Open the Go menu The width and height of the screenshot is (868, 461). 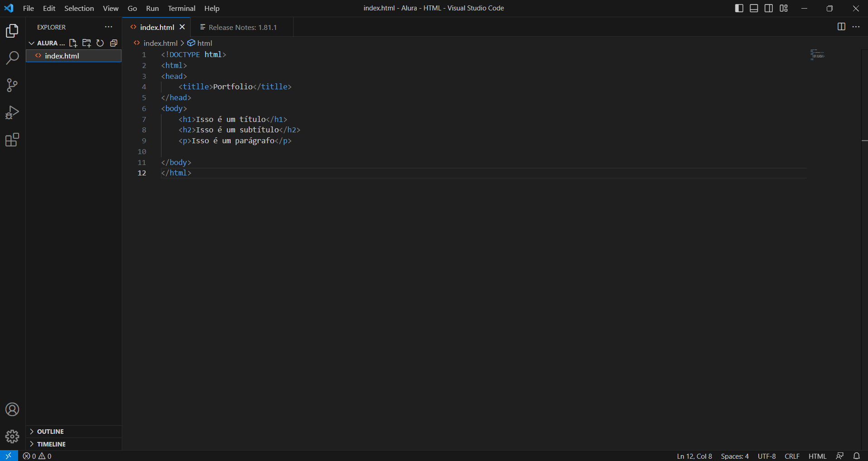coord(132,8)
